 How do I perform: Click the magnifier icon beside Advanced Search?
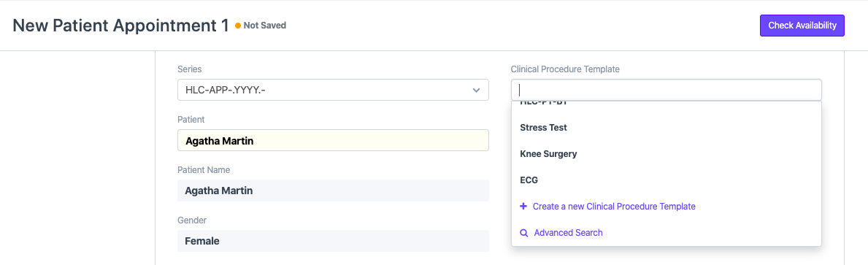pos(523,233)
